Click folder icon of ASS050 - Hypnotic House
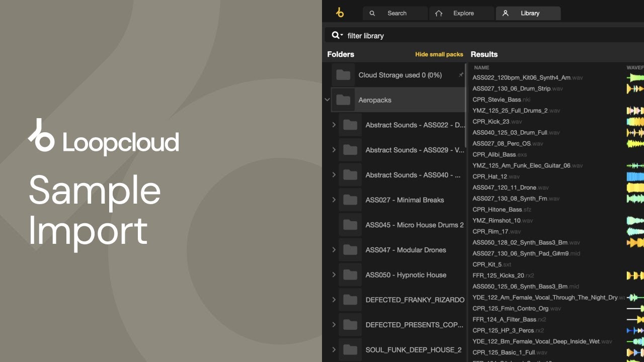 coord(350,275)
